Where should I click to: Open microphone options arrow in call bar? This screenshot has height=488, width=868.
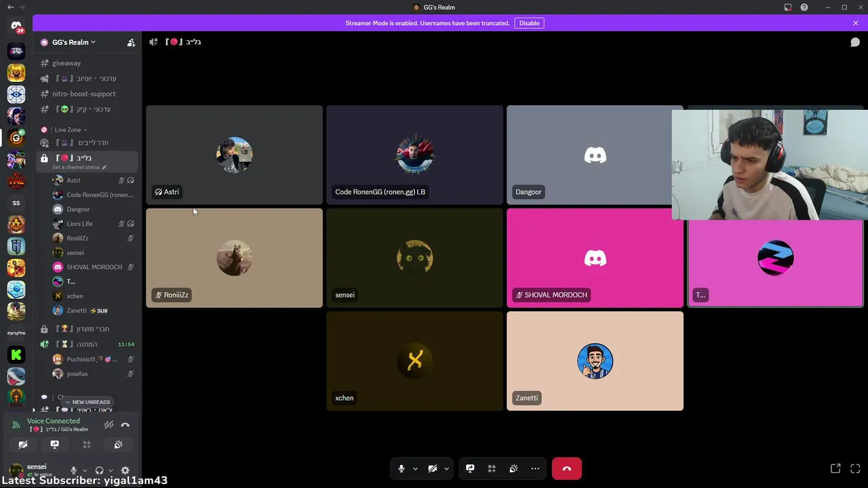point(415,468)
